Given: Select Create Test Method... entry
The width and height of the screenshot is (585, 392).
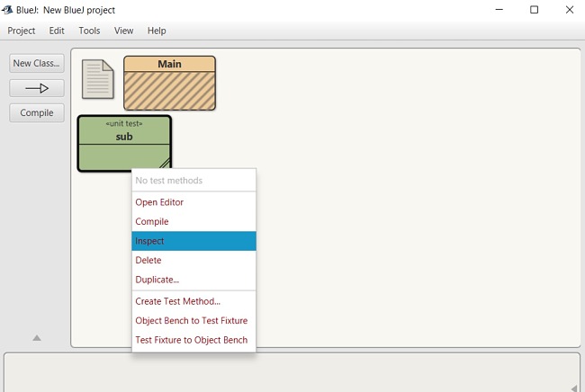Looking at the screenshot, I should point(194,301).
